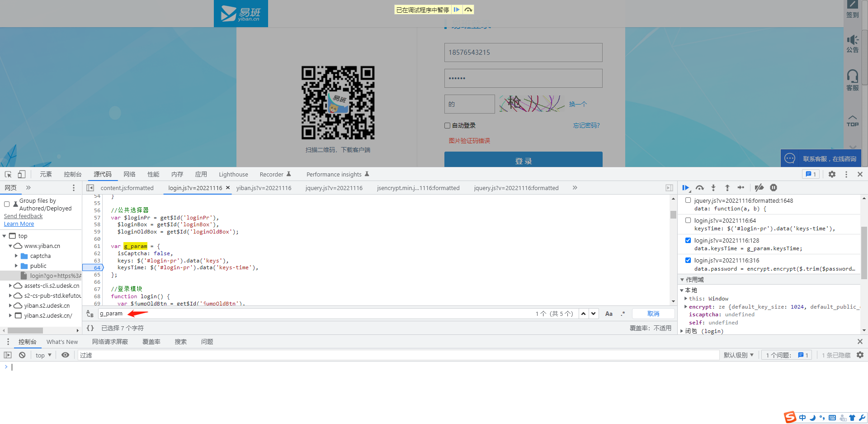
Task: Toggle match case Aa in search
Action: (x=609, y=314)
